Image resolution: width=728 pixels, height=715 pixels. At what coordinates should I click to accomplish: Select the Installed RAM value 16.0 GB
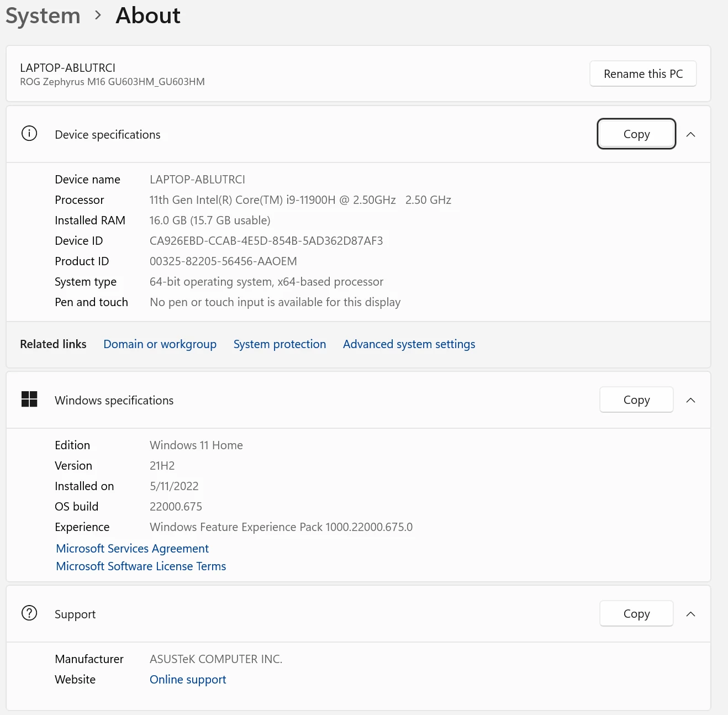210,220
